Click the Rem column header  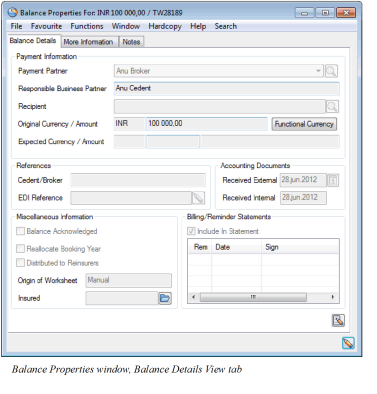click(x=200, y=247)
